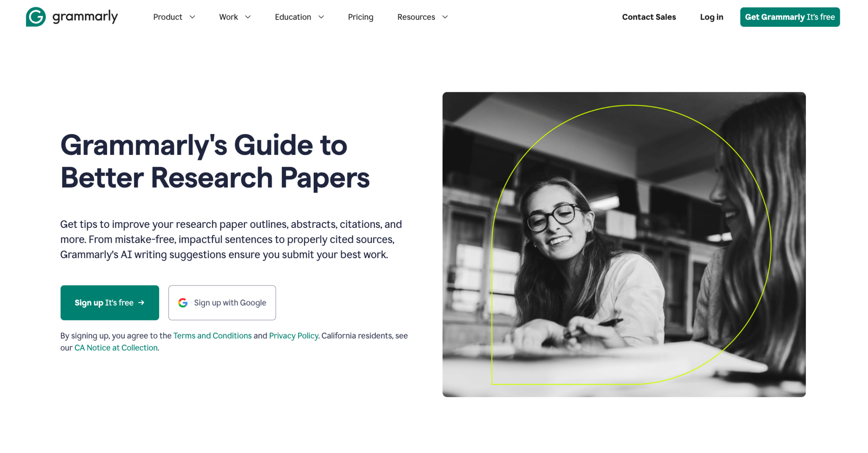Click the Sign up It's free button

(110, 302)
